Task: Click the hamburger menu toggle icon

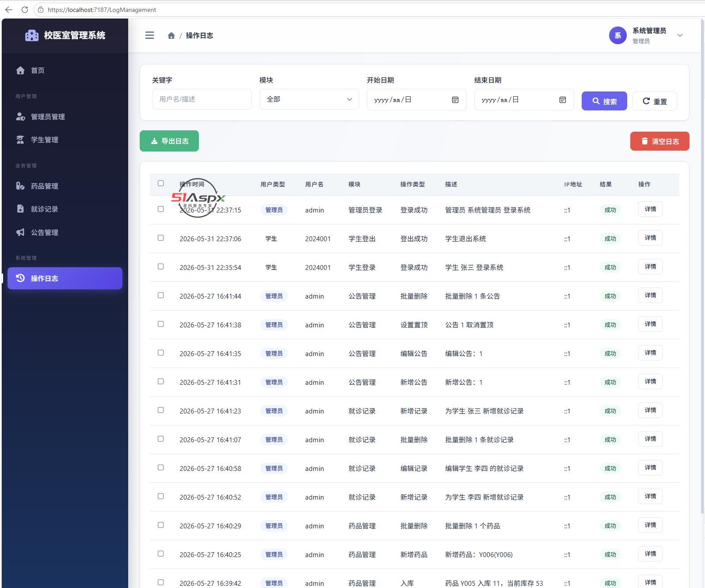Action: (150, 35)
